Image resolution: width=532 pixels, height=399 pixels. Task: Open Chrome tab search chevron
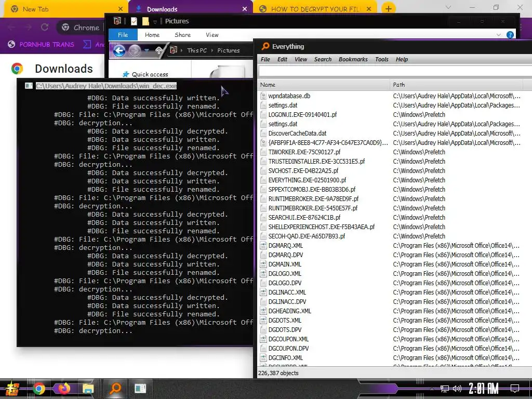click(x=448, y=7)
